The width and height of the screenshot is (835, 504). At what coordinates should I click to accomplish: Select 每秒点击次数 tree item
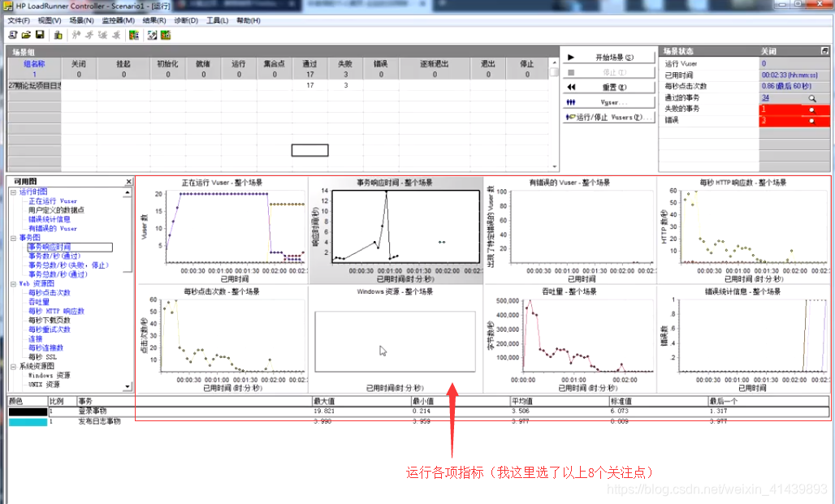[x=49, y=293]
